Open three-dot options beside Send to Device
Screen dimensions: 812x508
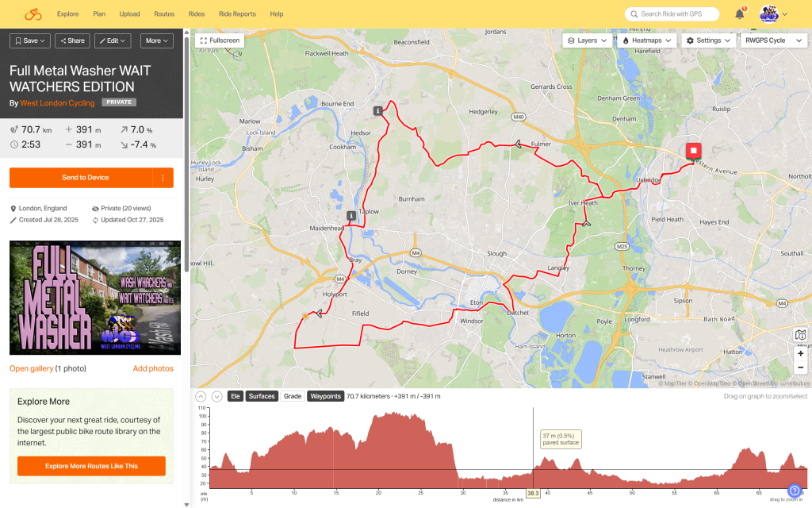163,178
